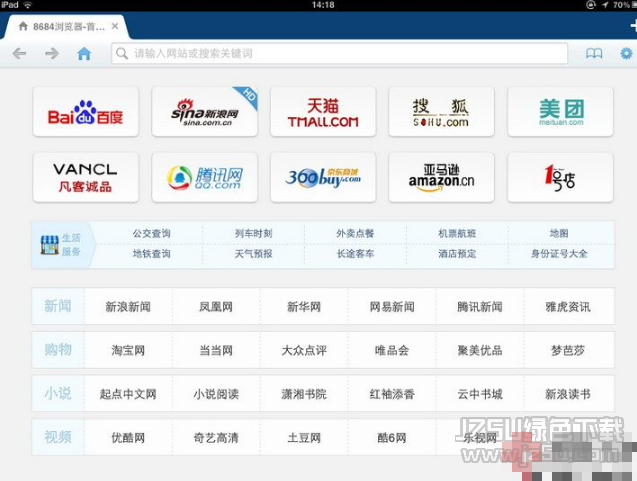Open 酷6网 link
The height and width of the screenshot is (481, 637).
point(392,438)
